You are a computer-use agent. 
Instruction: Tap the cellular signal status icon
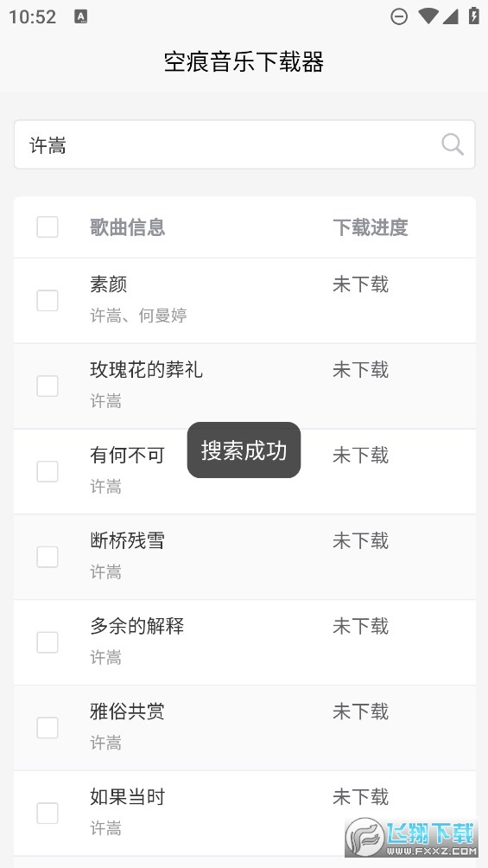click(x=450, y=16)
